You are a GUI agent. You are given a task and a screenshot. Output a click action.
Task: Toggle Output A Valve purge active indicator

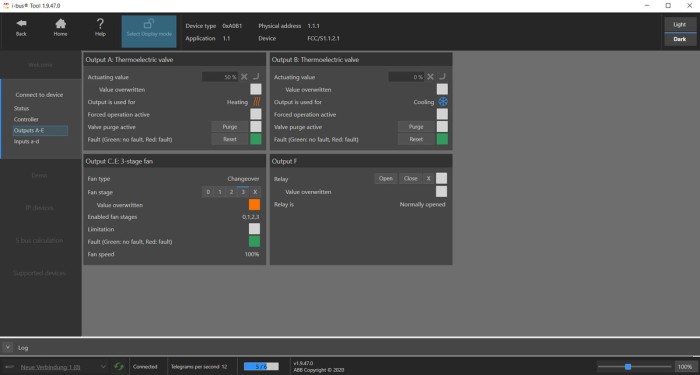(256, 127)
